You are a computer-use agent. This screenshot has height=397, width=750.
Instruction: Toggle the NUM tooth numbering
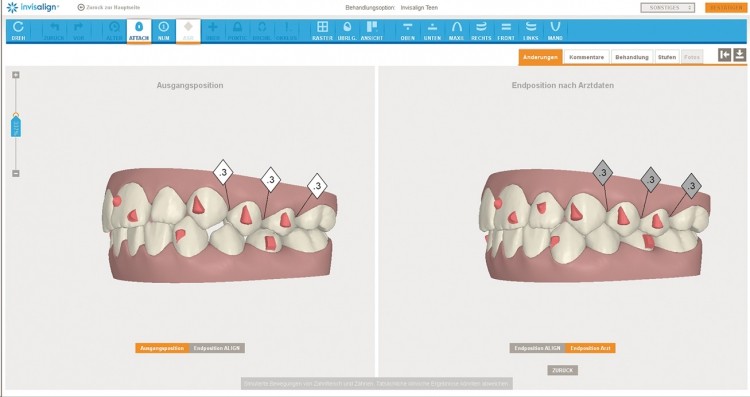tap(164, 31)
